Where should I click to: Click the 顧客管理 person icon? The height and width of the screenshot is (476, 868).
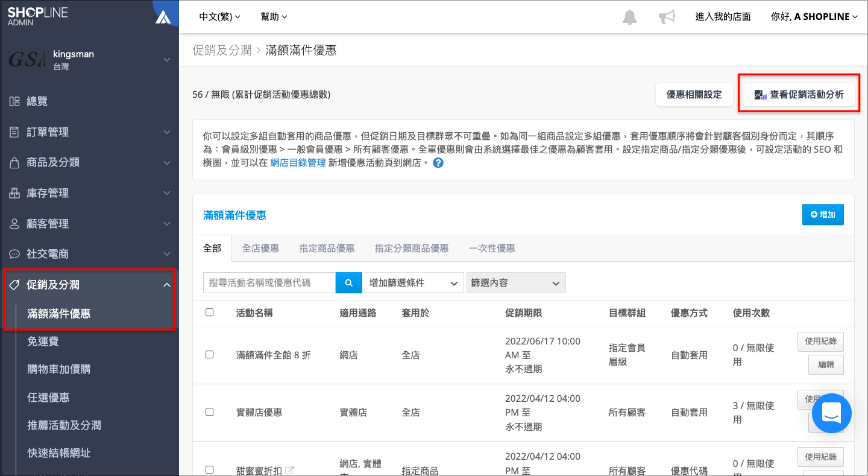pyautogui.click(x=14, y=223)
